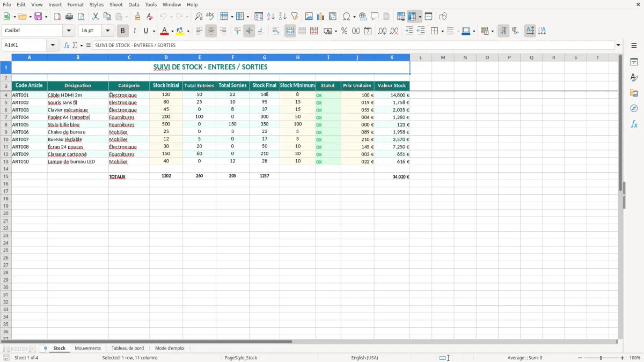Click the Insert Image icon

click(x=309, y=17)
